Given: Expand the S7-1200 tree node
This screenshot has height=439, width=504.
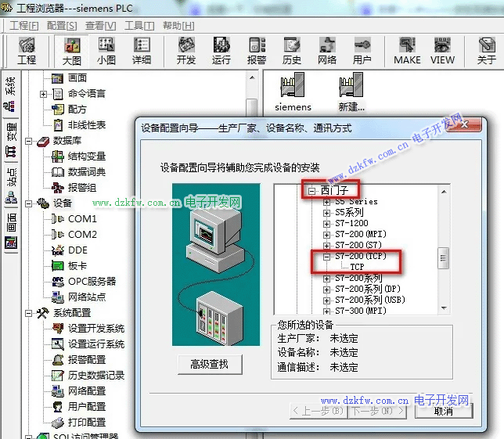Looking at the screenshot, I should click(x=326, y=223).
